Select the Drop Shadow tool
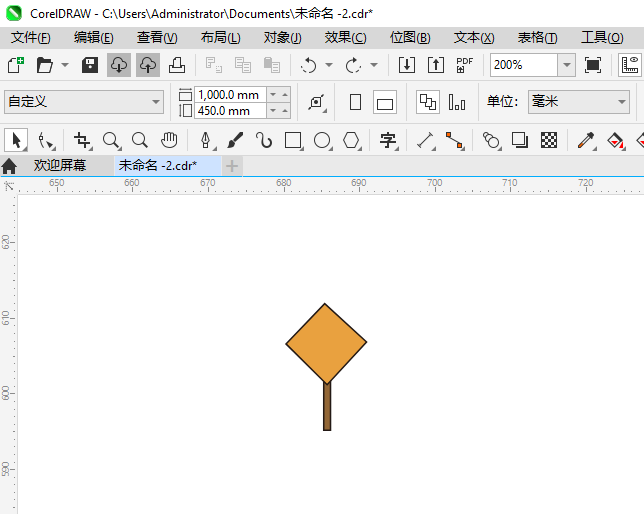644x514 pixels. [x=520, y=141]
